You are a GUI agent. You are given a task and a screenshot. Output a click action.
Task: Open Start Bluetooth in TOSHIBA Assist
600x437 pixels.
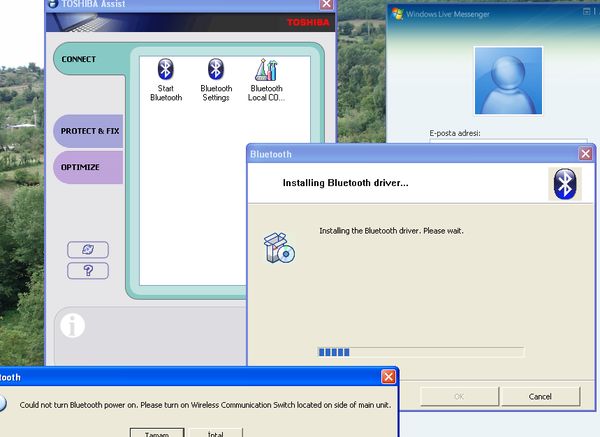(x=166, y=80)
